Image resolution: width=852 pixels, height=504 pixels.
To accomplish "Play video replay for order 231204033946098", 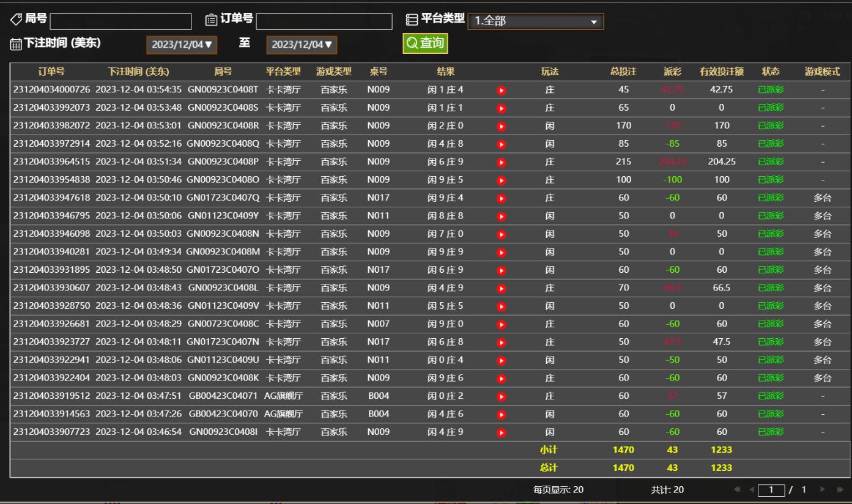I will (502, 234).
